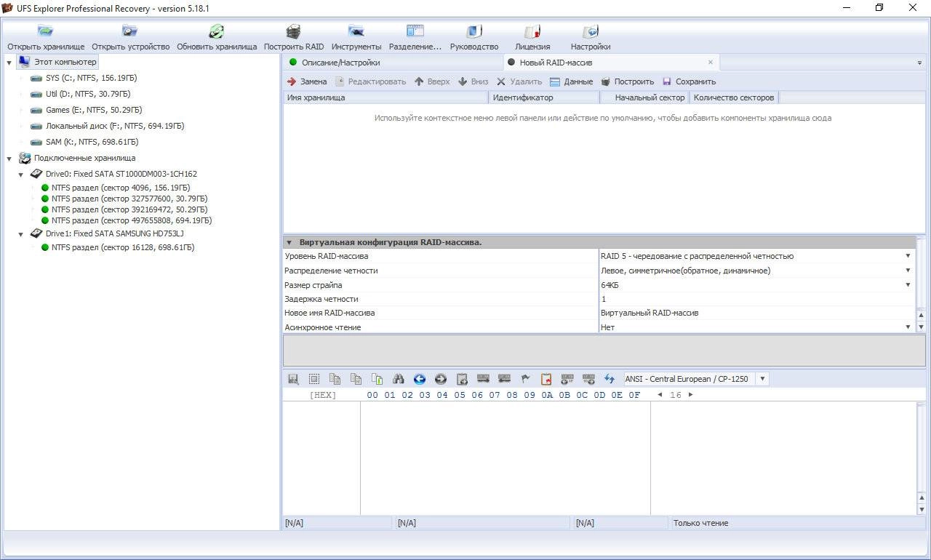Collapse the Drive0 ST1000DM003 node
931x560 pixels.
click(x=21, y=175)
